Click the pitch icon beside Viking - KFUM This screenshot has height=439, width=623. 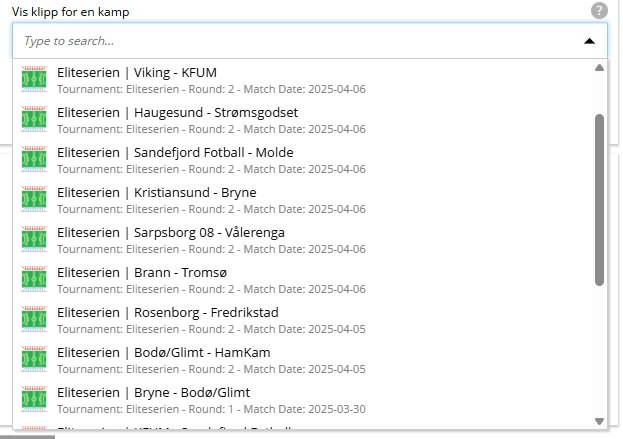(x=34, y=79)
